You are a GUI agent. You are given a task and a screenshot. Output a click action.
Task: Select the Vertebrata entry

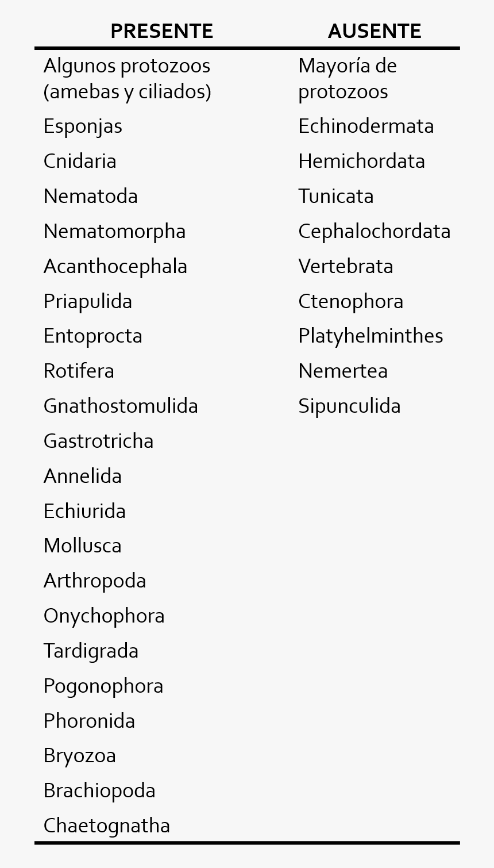click(346, 267)
